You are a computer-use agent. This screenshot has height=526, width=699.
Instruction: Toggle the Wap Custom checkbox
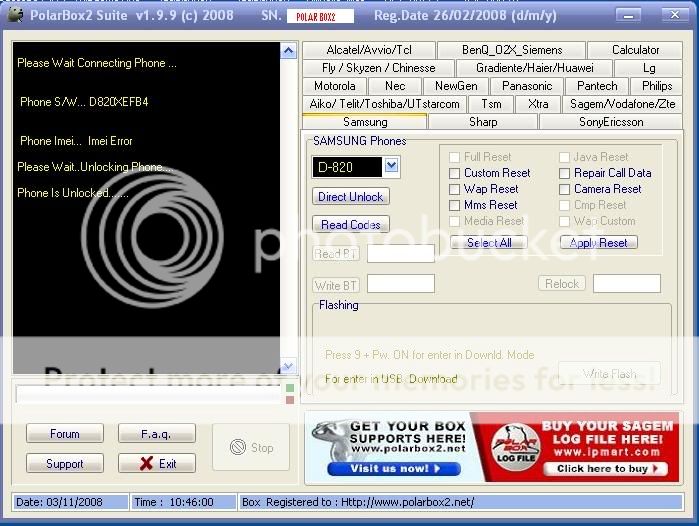564,221
